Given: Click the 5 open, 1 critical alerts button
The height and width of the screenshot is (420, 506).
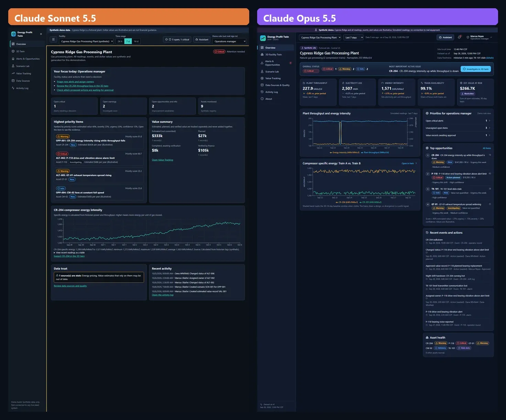Looking at the screenshot, I should click(x=177, y=40).
